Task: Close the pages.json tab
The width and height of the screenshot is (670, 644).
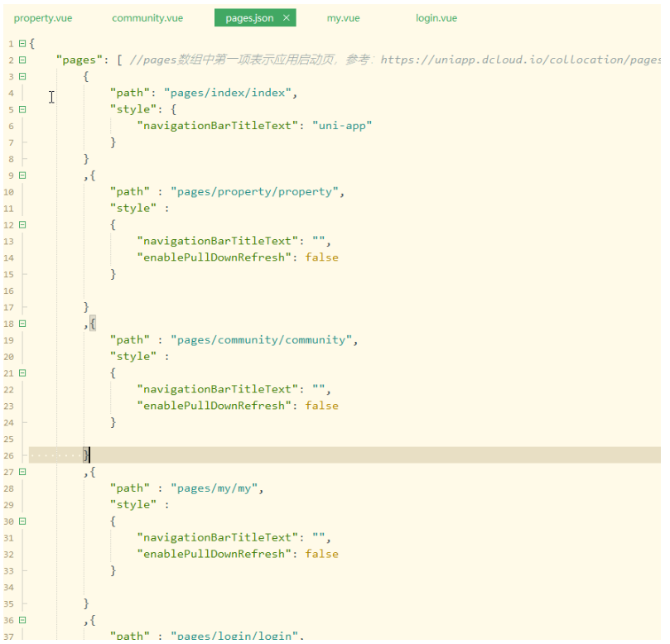Action: pos(287,17)
